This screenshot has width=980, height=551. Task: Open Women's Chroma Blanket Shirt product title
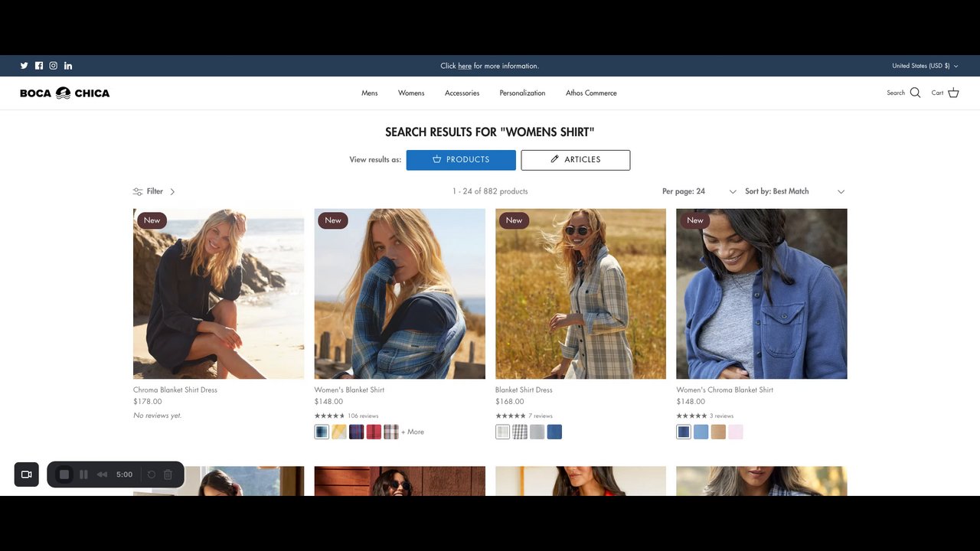pos(725,390)
